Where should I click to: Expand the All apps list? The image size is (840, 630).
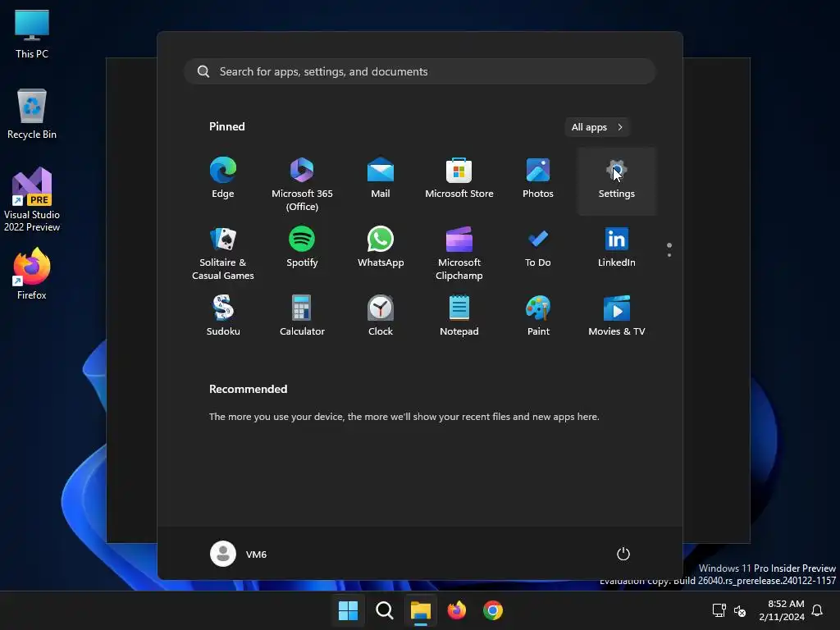click(597, 127)
